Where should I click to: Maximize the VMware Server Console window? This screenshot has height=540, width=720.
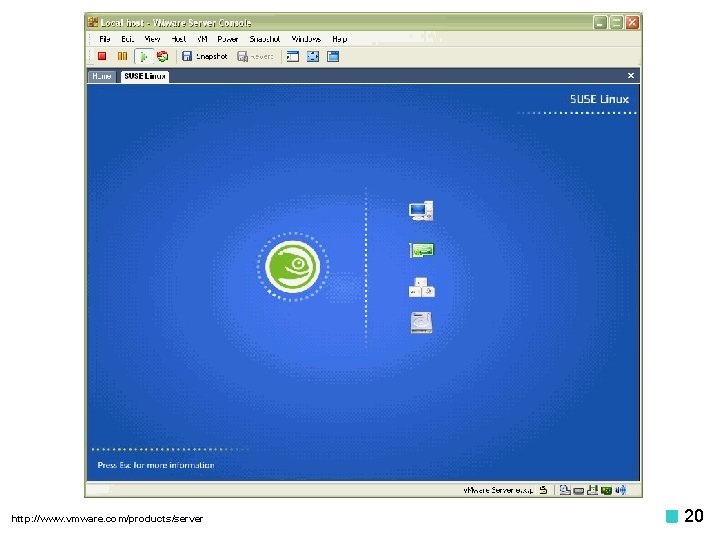[x=616, y=22]
